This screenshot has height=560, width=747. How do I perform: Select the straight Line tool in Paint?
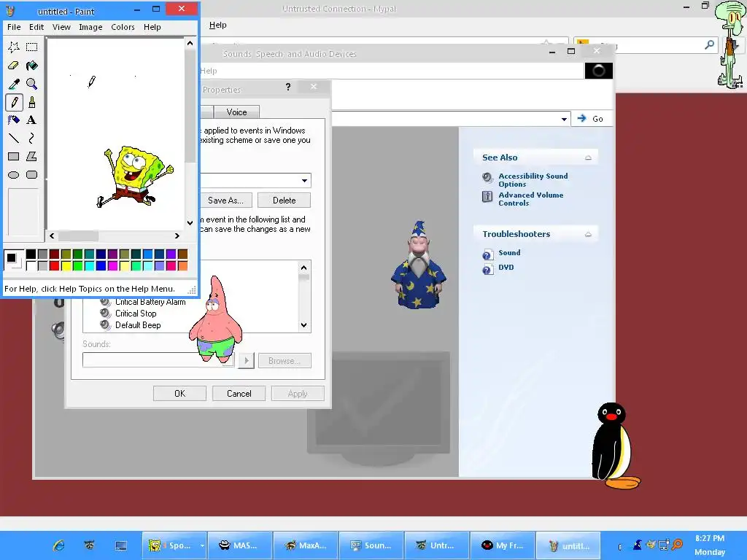pyautogui.click(x=14, y=138)
